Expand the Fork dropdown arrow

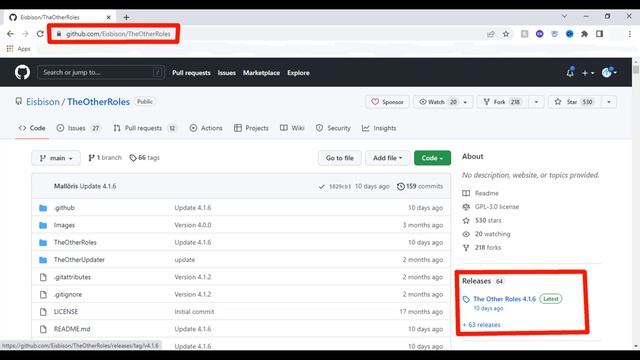[x=536, y=102]
